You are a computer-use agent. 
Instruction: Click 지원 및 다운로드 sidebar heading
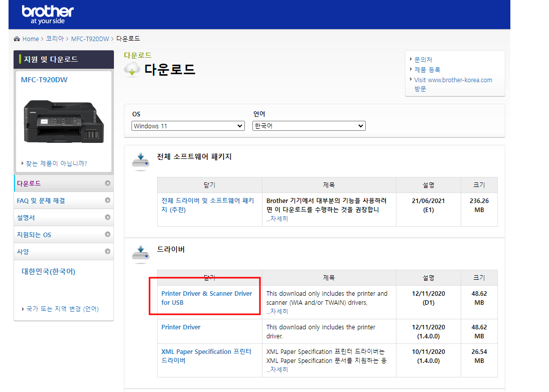51,59
